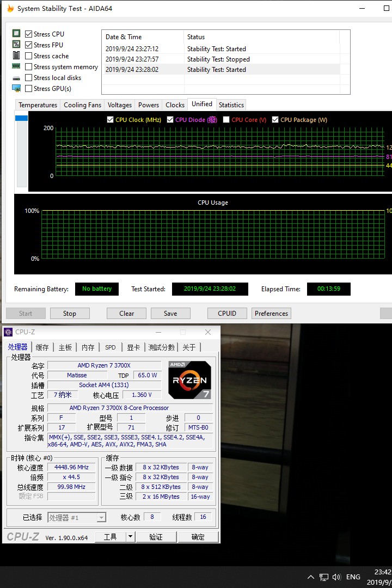Select the Unified tab

coord(202,104)
